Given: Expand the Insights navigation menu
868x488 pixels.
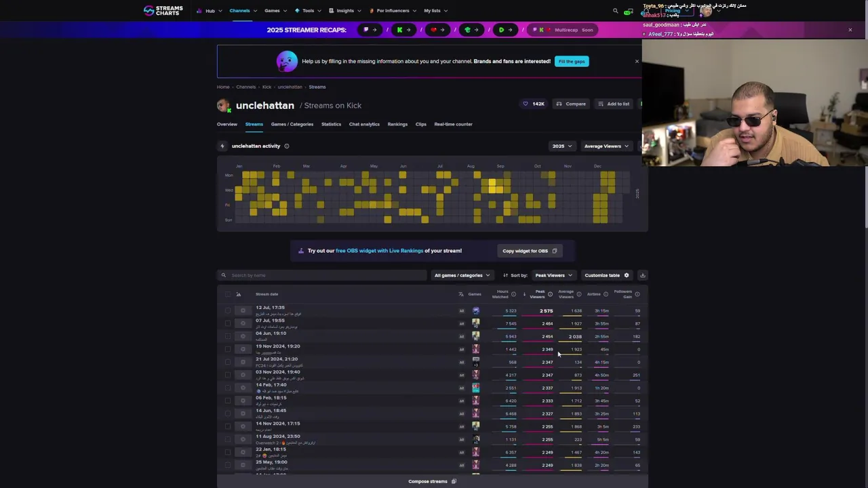Looking at the screenshot, I should 344,11.
